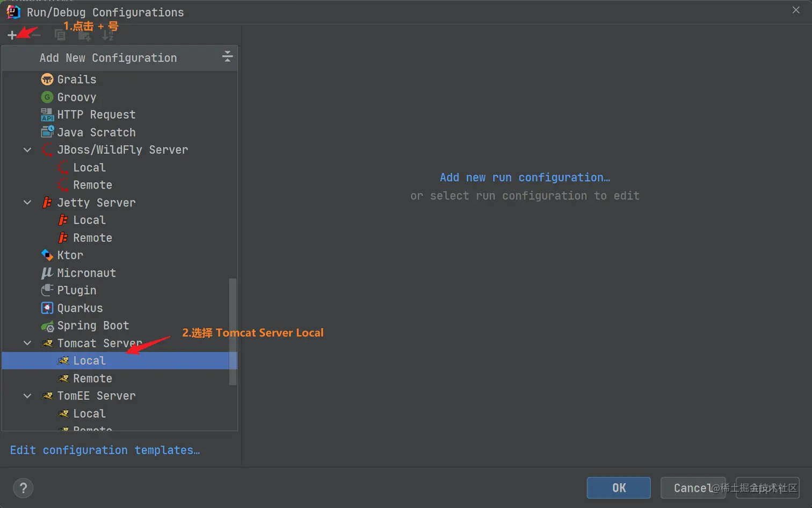The image size is (812, 508).
Task: Click the green Groovy icon
Action: pyautogui.click(x=47, y=97)
